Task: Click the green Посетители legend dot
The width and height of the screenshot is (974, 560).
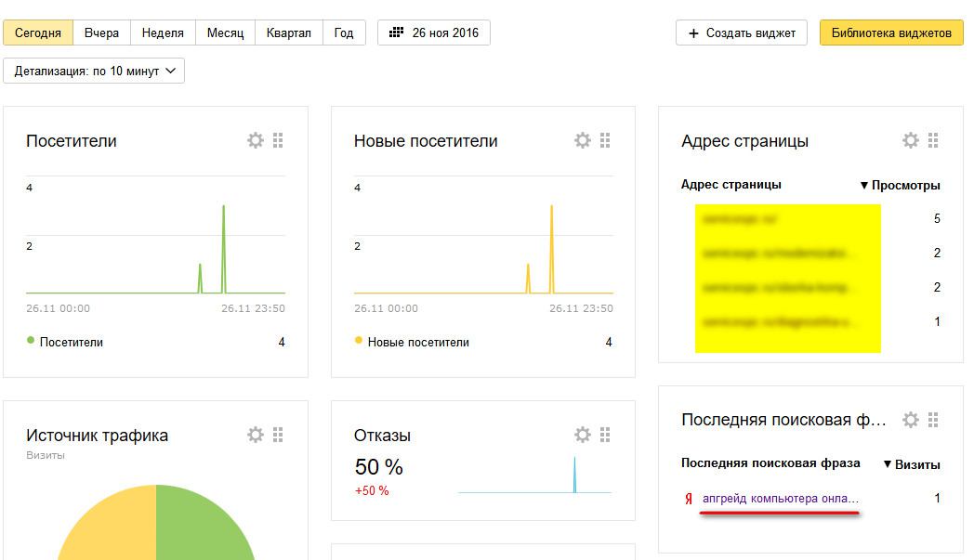Action: (x=31, y=340)
